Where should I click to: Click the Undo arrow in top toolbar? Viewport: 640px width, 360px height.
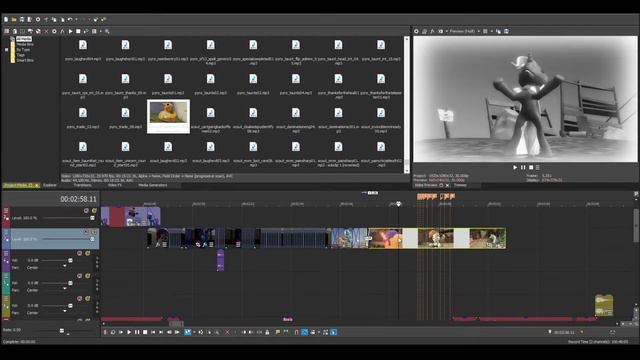(70, 19)
